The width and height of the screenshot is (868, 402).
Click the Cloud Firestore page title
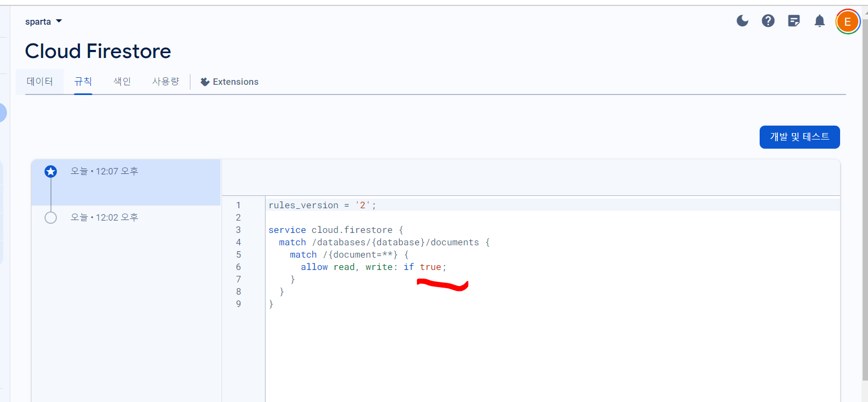click(x=98, y=51)
